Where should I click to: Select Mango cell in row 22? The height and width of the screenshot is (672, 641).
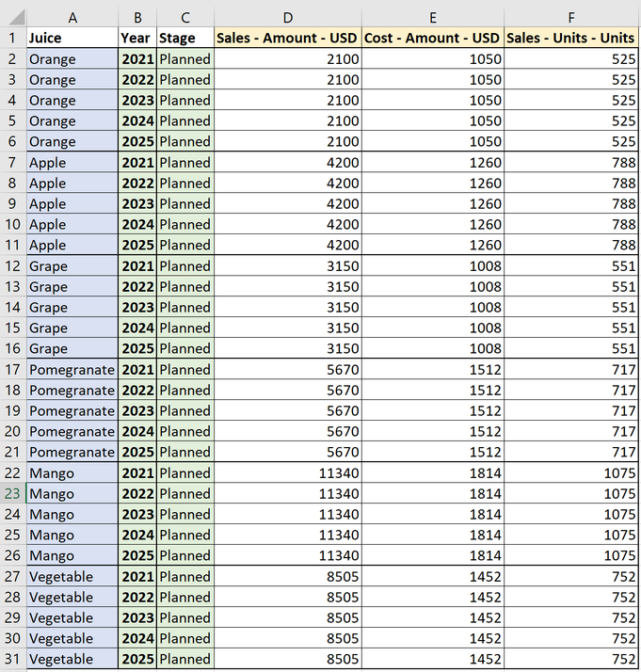tap(72, 472)
